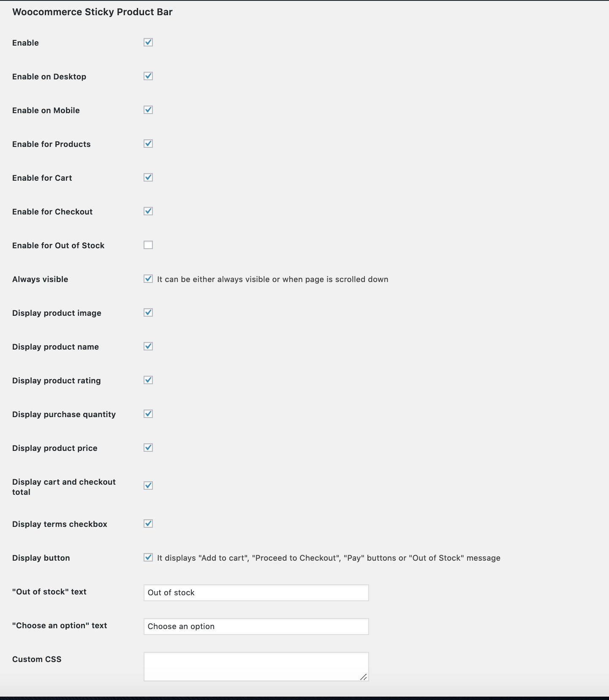Toggle the Enable on Desktop checkbox
This screenshot has width=609, height=700.
pyautogui.click(x=148, y=76)
